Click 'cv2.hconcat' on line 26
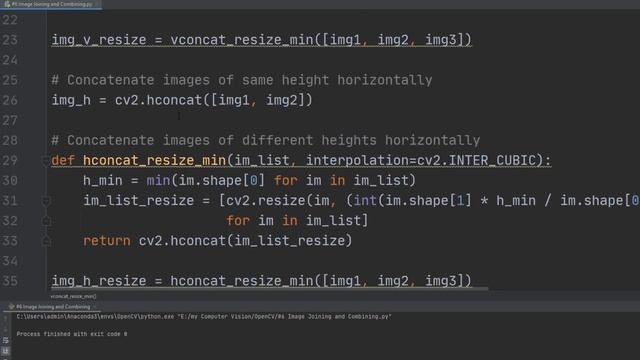The height and width of the screenshot is (360, 640). (x=158, y=100)
